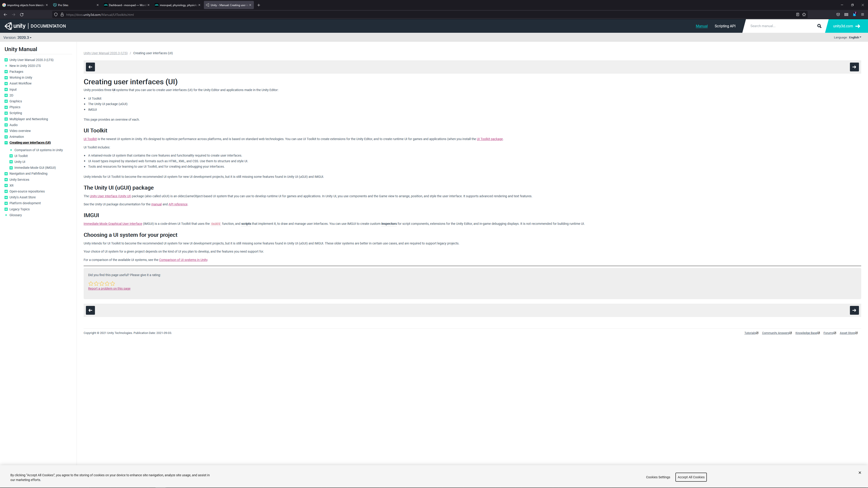Go to the previous page with the top back arrow

click(90, 67)
